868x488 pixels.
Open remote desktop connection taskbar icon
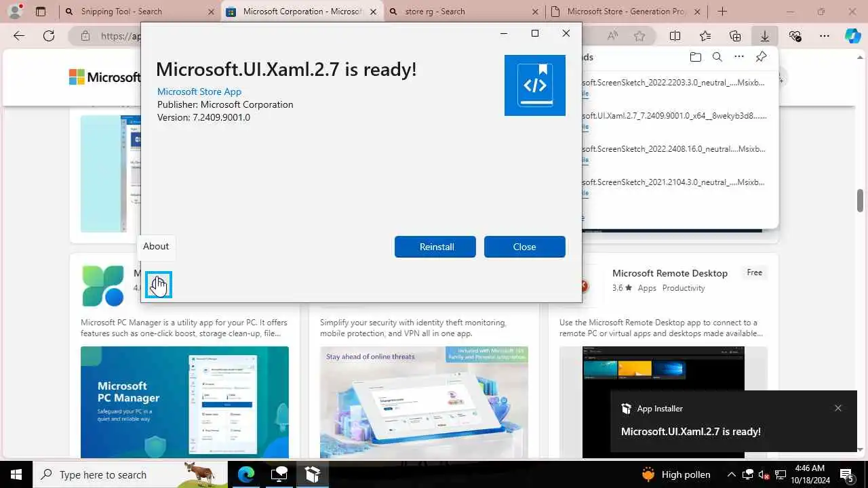pyautogui.click(x=279, y=474)
